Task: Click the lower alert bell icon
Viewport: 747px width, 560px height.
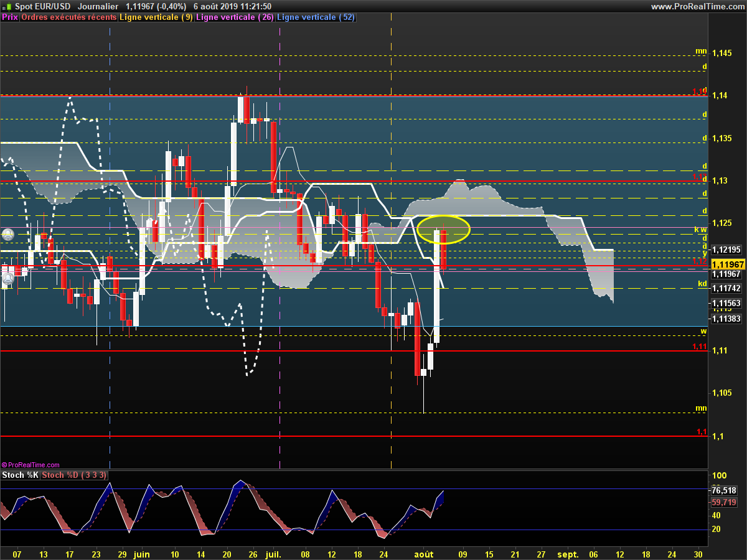Action: pos(7,279)
